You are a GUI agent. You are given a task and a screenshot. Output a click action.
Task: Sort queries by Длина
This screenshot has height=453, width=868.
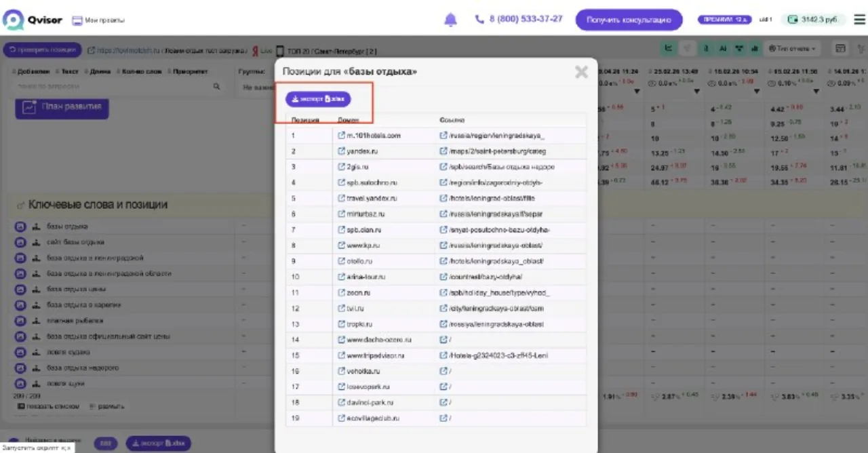98,71
